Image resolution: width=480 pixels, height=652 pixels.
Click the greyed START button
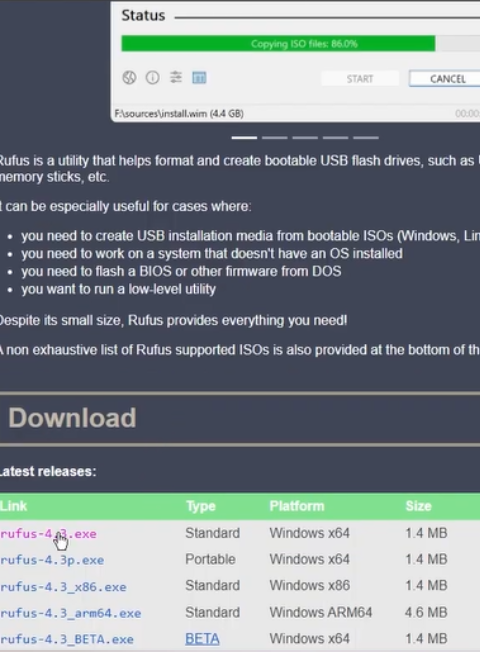coord(360,79)
